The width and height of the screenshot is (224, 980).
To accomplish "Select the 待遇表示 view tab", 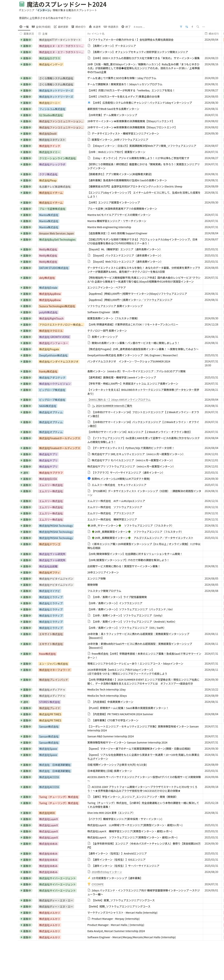I will [x=111, y=27].
